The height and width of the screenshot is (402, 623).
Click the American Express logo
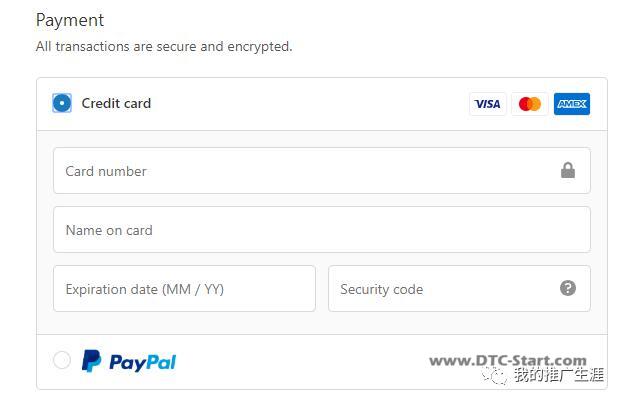pyautogui.click(x=572, y=104)
